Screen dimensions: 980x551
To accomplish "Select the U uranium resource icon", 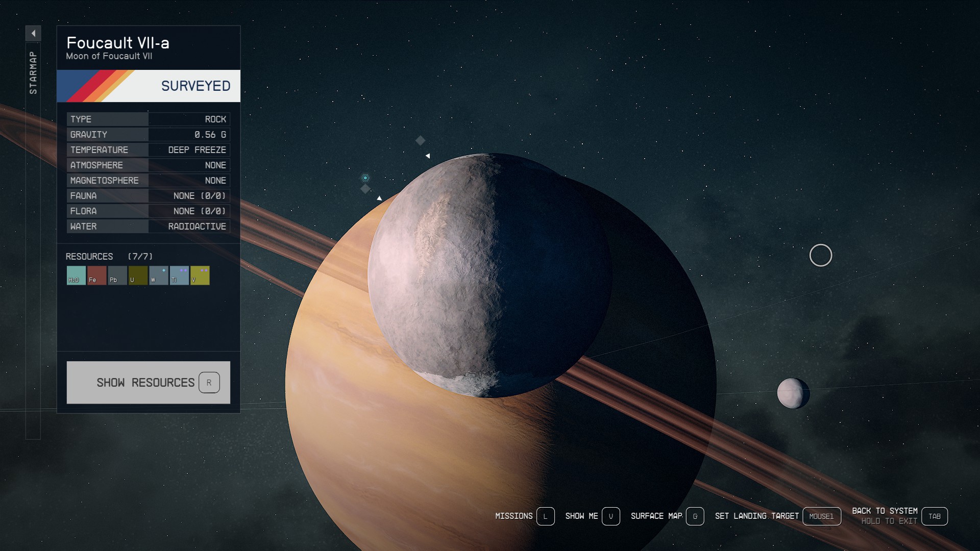I will tap(138, 275).
